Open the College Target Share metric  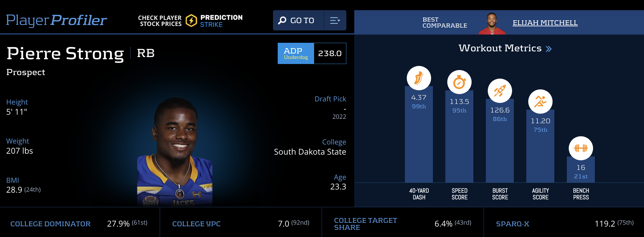365,224
